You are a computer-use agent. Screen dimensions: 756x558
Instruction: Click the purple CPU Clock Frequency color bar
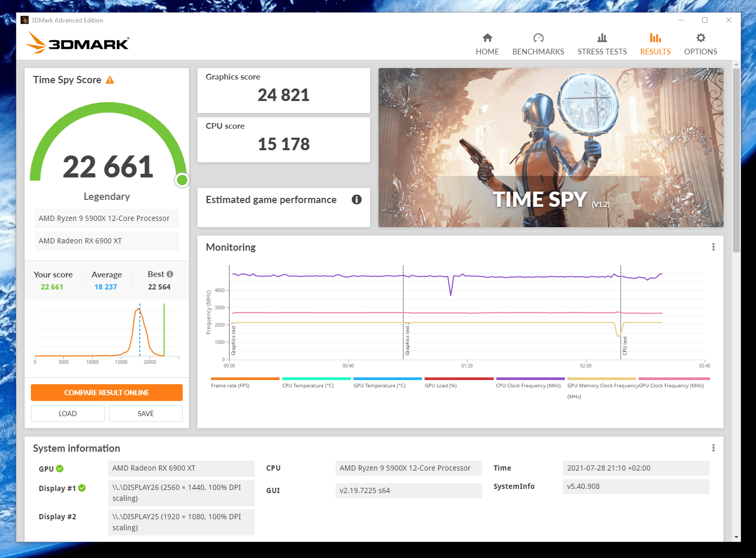pyautogui.click(x=530, y=378)
